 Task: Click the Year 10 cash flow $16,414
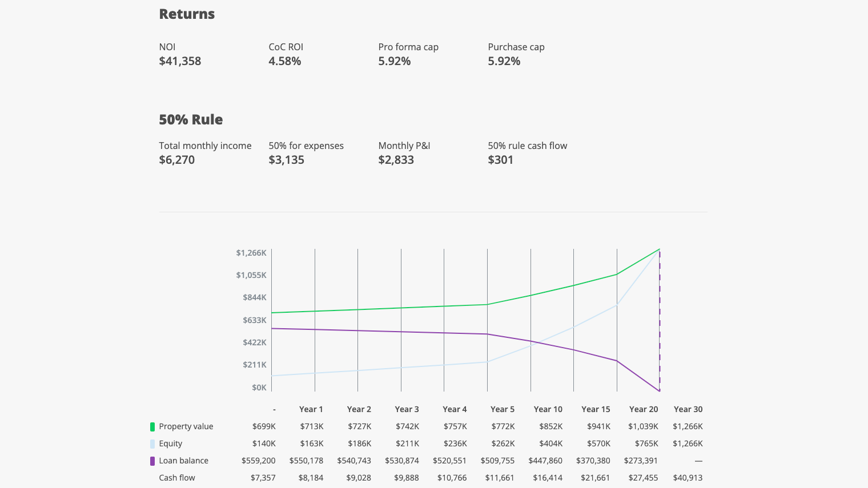click(548, 478)
